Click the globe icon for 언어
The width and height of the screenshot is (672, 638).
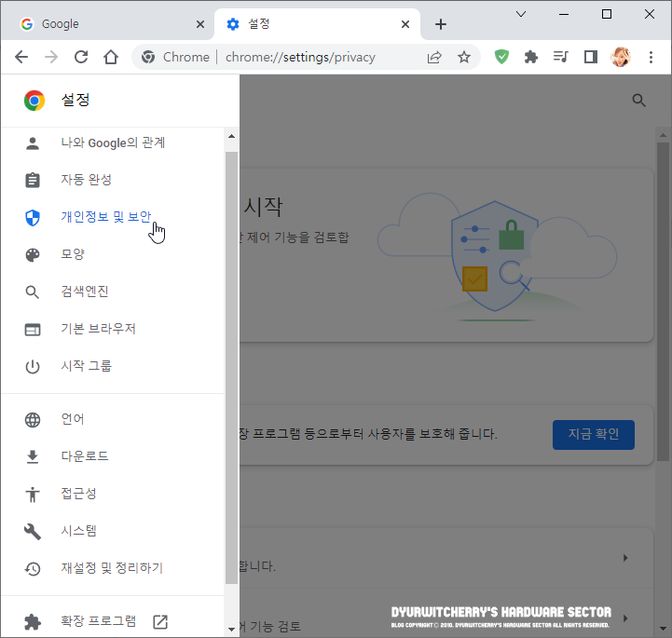pos(33,420)
